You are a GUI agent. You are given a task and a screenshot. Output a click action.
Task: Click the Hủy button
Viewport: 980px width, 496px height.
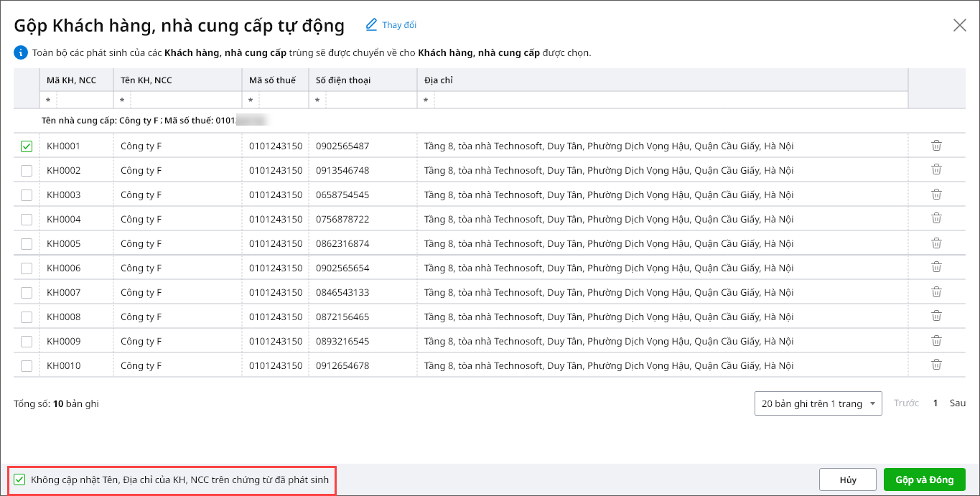click(847, 479)
